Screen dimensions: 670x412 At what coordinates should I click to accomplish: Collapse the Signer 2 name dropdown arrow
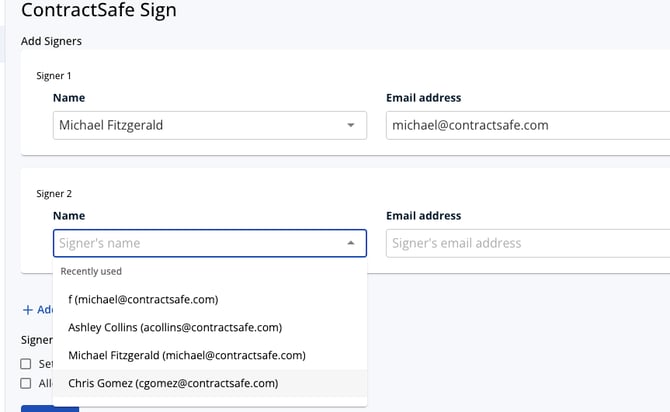tap(351, 243)
